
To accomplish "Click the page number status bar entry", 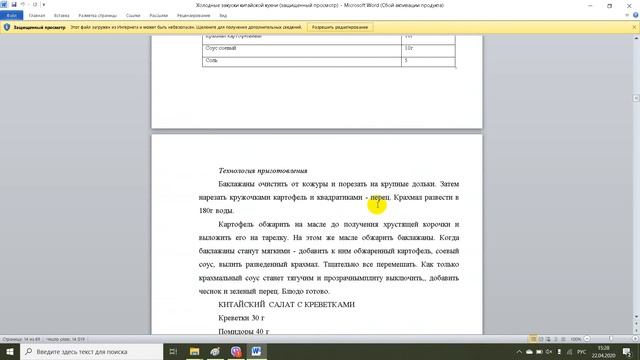I will pos(21,339).
